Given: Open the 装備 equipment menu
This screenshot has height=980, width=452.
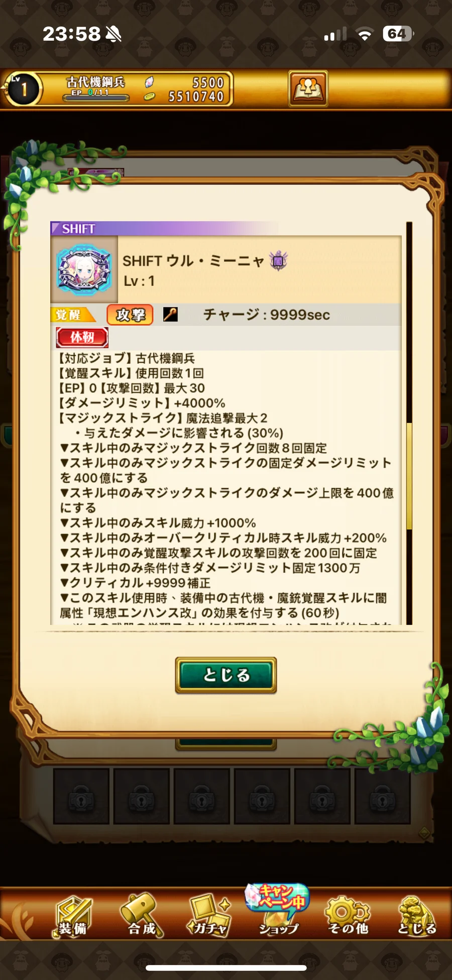Looking at the screenshot, I should coord(73,916).
